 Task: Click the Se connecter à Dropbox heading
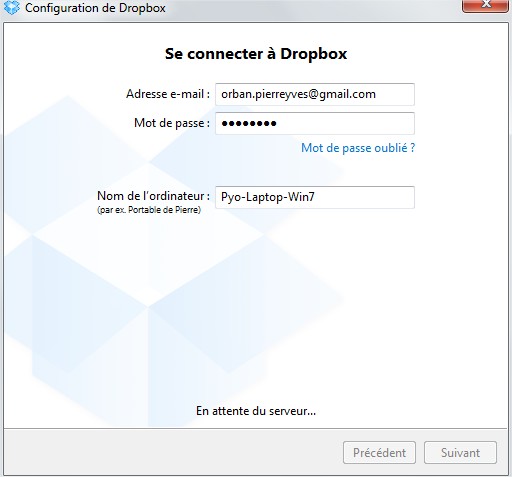256,54
